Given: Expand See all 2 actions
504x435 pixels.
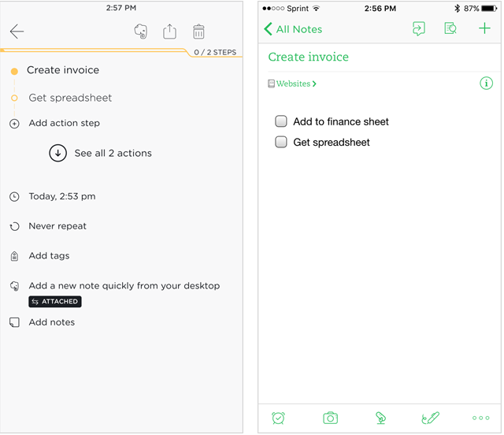Looking at the screenshot, I should tap(57, 153).
